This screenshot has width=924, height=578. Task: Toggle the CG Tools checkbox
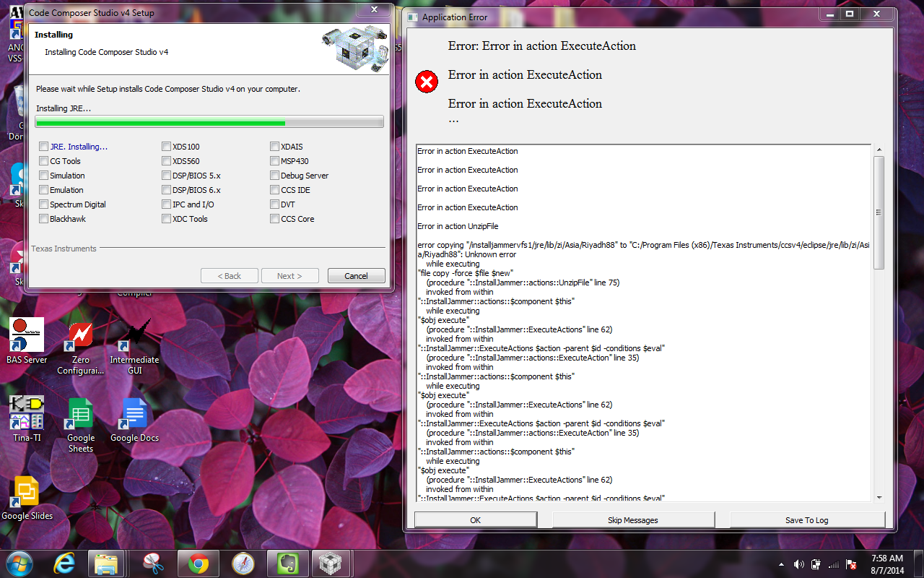44,161
